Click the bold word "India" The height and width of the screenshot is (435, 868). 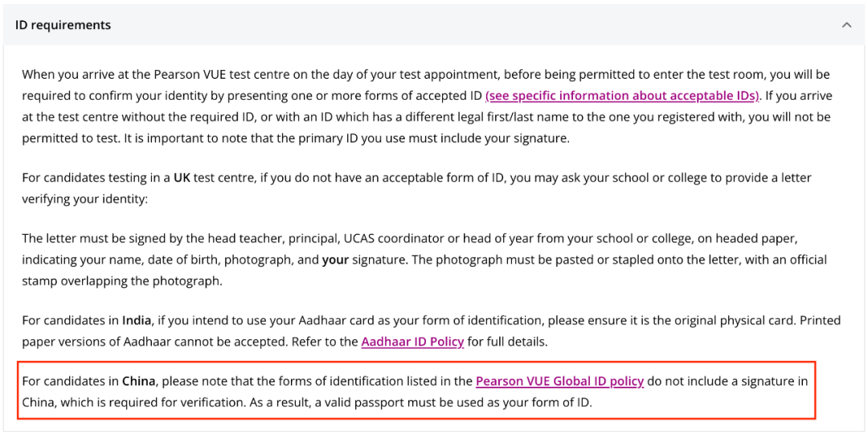[137, 321]
